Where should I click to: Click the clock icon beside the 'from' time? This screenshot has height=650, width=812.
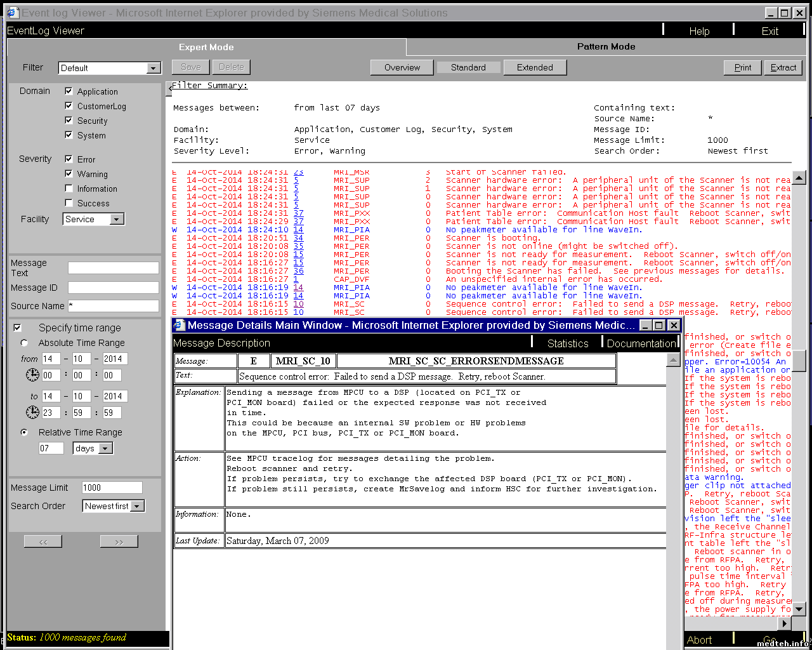[32, 375]
